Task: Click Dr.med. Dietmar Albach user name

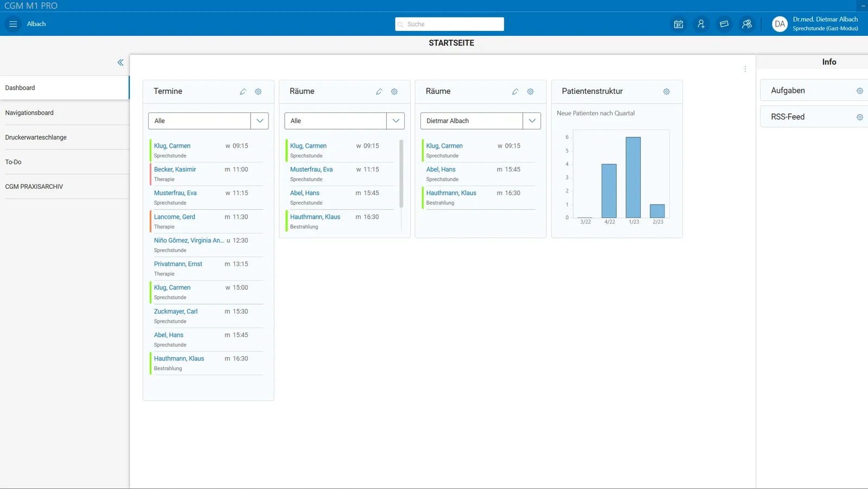Action: click(x=825, y=20)
